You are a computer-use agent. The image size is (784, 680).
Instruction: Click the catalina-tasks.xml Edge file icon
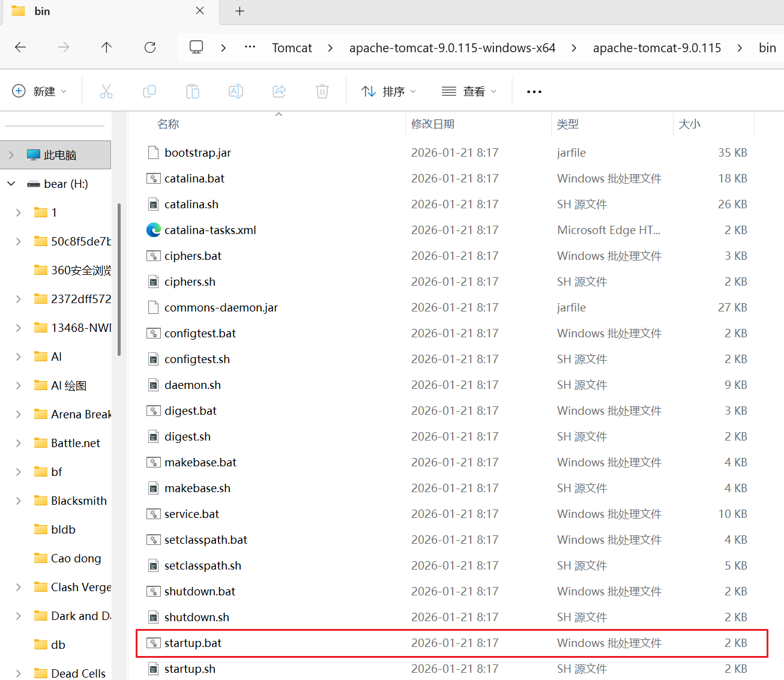coord(154,230)
